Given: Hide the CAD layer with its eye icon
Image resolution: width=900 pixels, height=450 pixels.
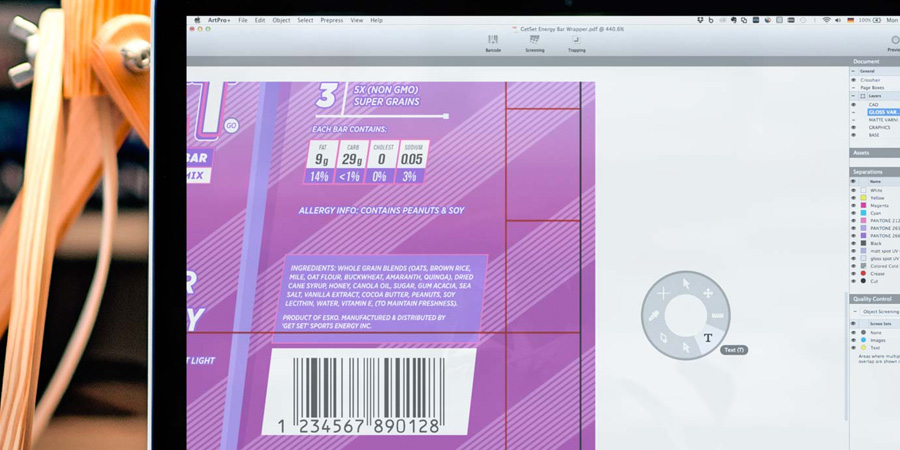Looking at the screenshot, I should point(854,105).
